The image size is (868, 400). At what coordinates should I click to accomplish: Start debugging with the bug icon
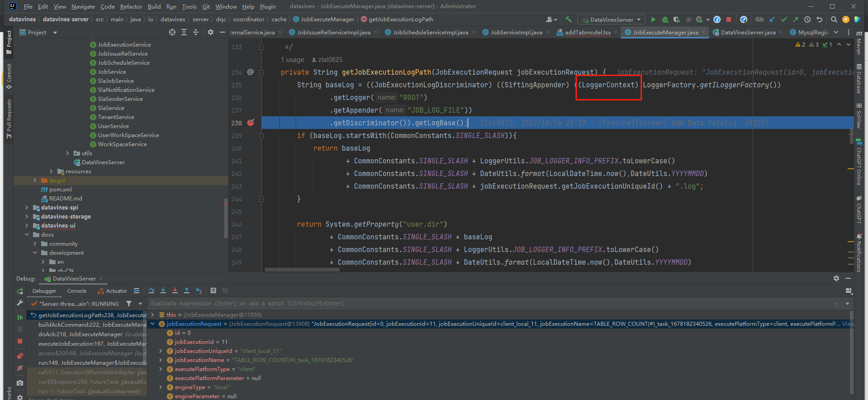point(665,19)
